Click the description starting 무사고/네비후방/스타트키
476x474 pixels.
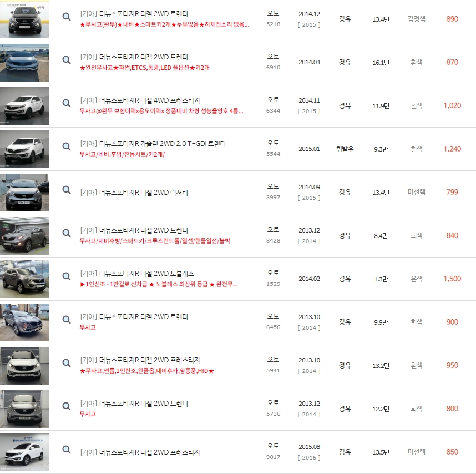point(155,241)
